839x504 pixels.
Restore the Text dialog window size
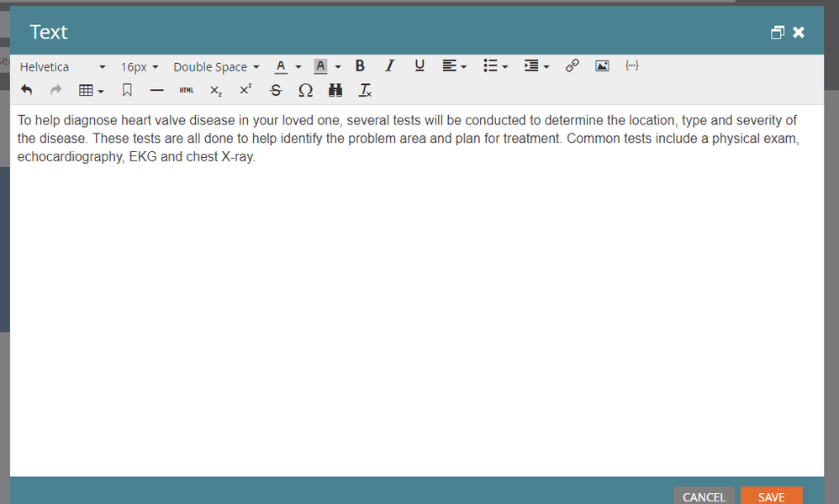tap(778, 33)
